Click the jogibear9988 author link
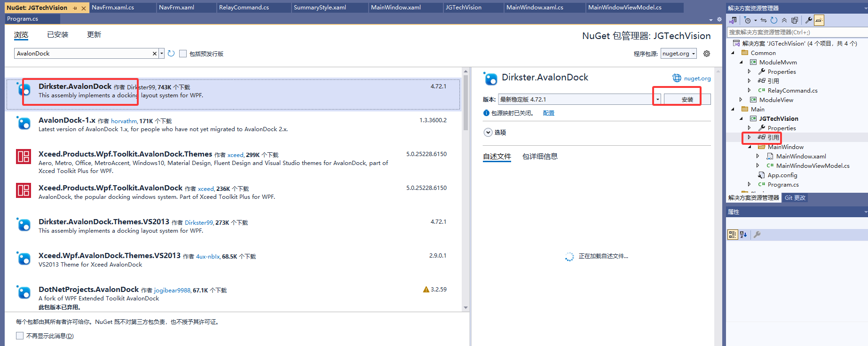The width and height of the screenshot is (868, 346). 173,291
